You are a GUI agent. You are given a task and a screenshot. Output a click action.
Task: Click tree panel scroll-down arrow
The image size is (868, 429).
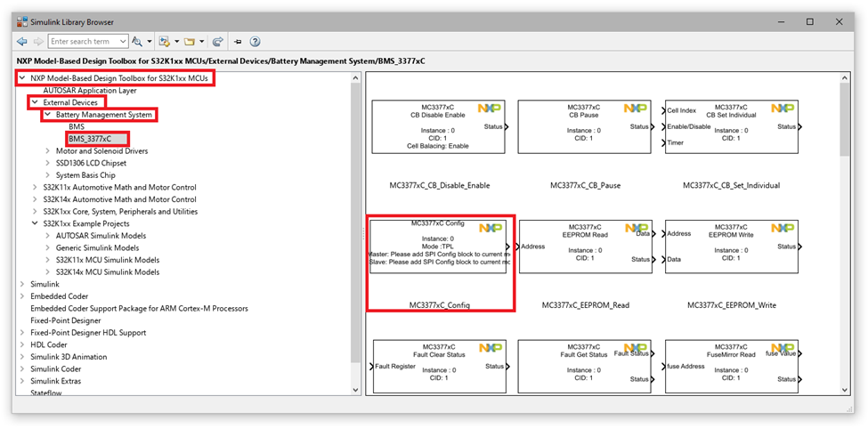coord(355,390)
